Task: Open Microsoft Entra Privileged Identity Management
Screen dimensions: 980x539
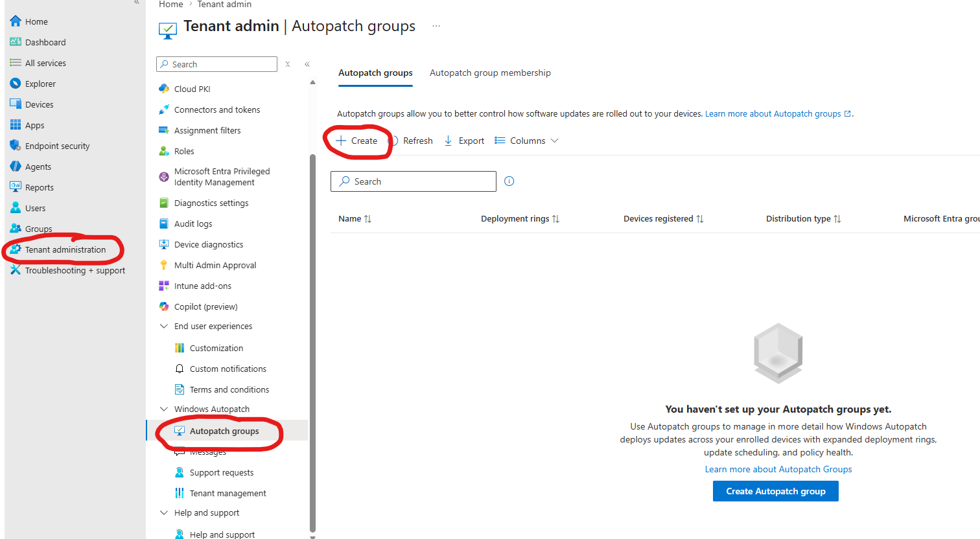Action: pyautogui.click(x=222, y=177)
